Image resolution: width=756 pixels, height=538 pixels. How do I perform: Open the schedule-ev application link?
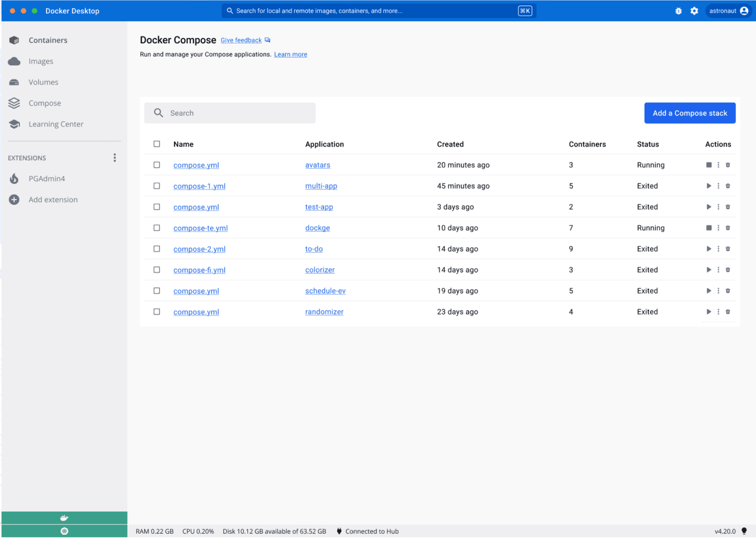(325, 291)
